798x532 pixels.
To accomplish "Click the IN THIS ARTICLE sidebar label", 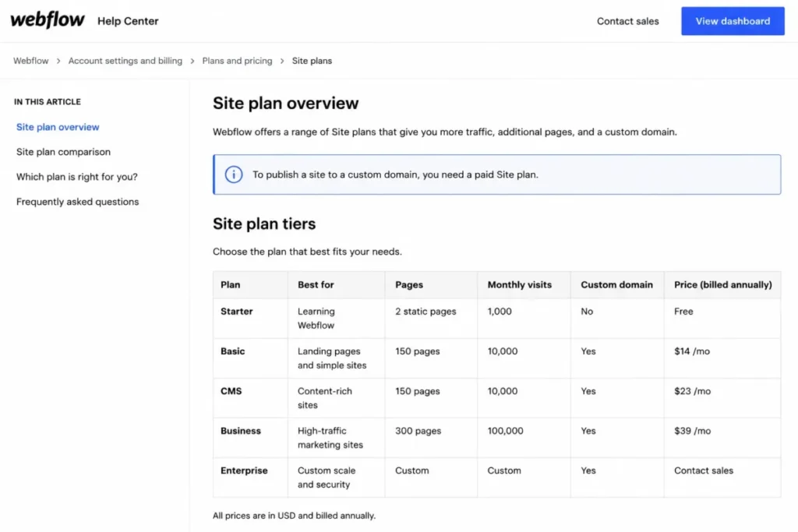I will pos(48,102).
